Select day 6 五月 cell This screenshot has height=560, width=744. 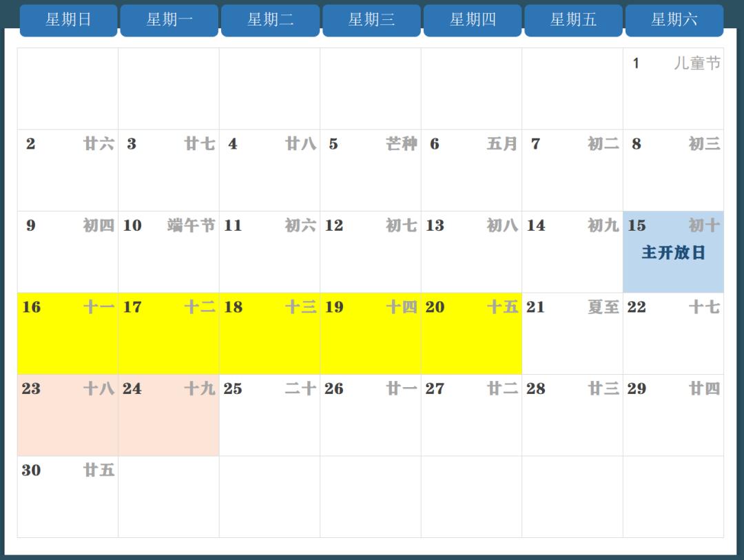(471, 170)
